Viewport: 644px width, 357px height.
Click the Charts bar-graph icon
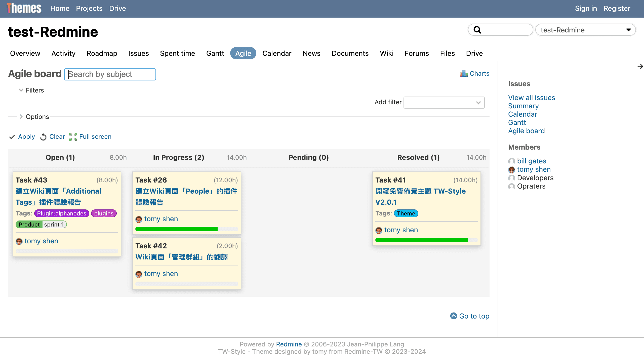463,73
